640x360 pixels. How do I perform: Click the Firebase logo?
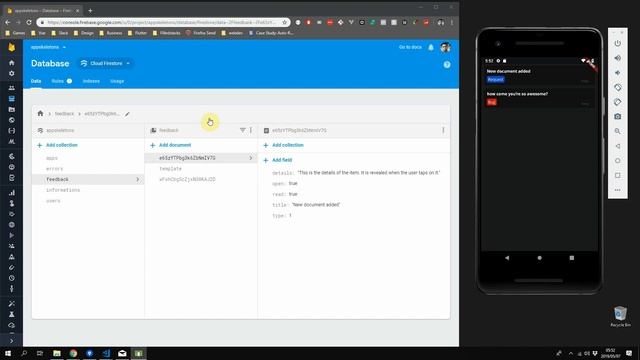tap(11, 47)
